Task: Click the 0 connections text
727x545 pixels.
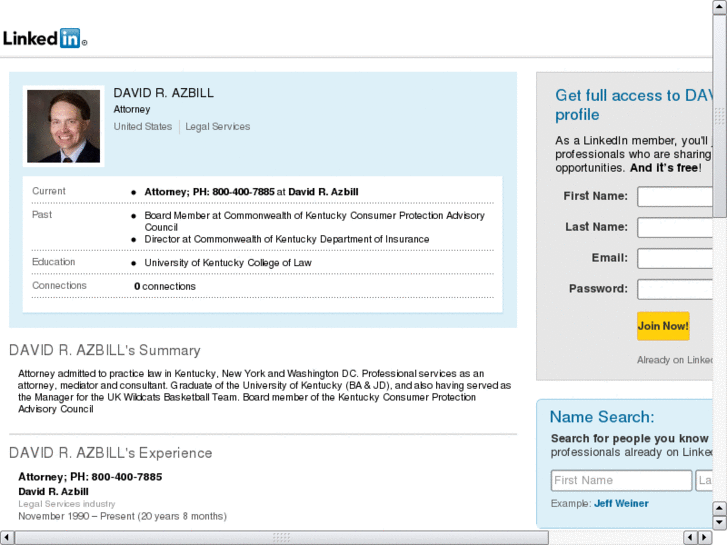Action: (165, 287)
